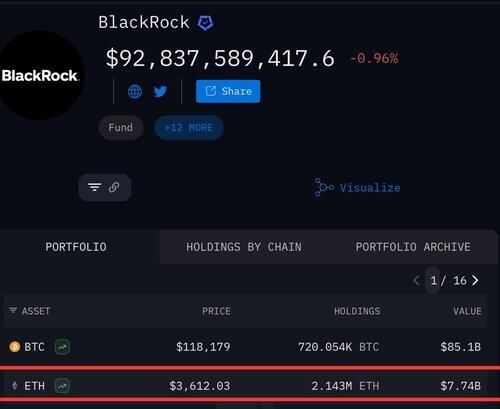Open the Portfolio Archive tab
This screenshot has height=409, width=500.
(413, 247)
